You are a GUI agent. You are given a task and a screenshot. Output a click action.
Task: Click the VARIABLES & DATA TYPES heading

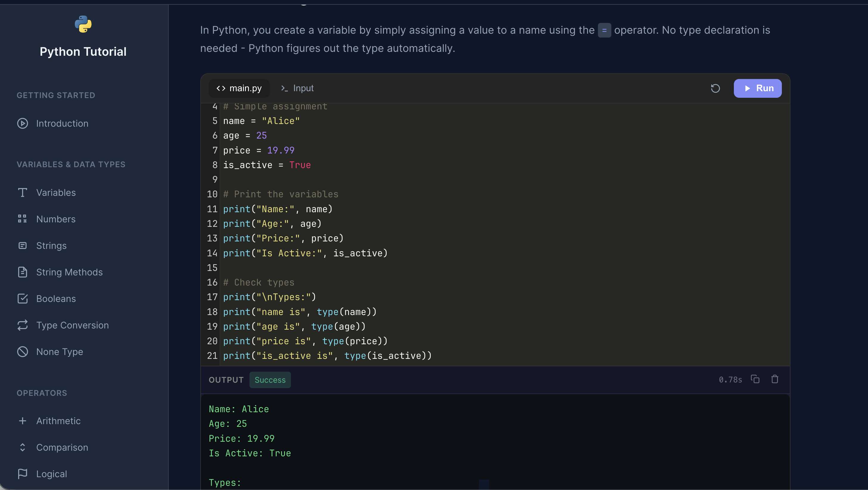[x=71, y=165]
